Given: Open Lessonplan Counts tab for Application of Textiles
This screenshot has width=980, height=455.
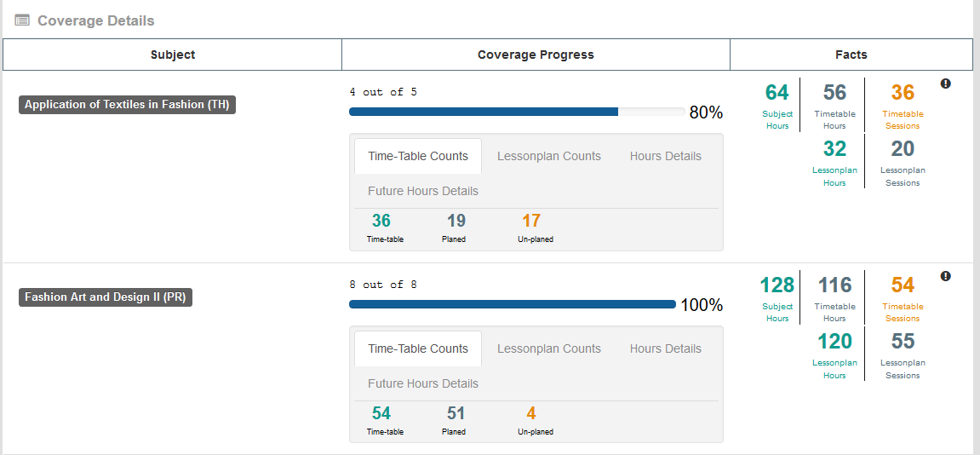Looking at the screenshot, I should click(x=549, y=157).
